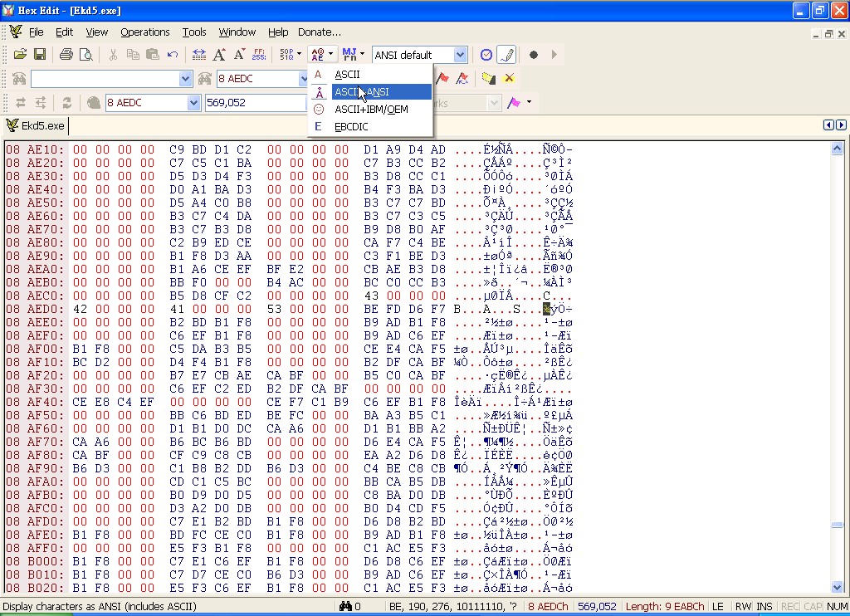Viewport: 850px width, 616px height.
Task: Click the second arrows compare icon
Action: click(41, 102)
